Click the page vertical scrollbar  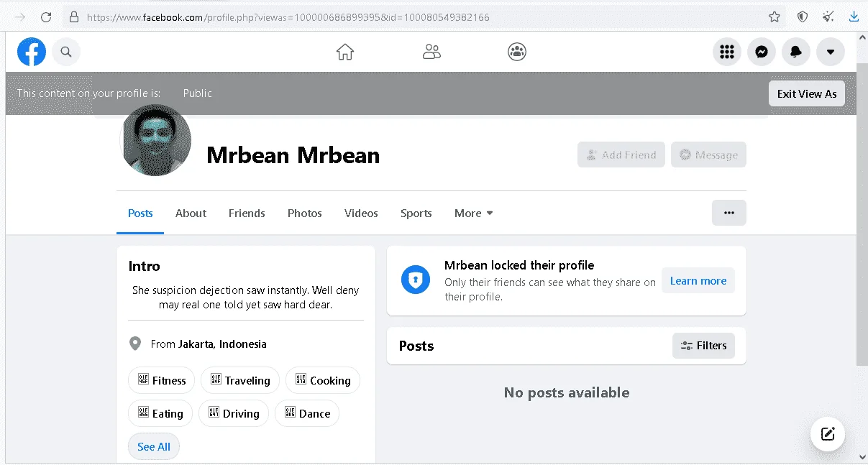[862, 214]
